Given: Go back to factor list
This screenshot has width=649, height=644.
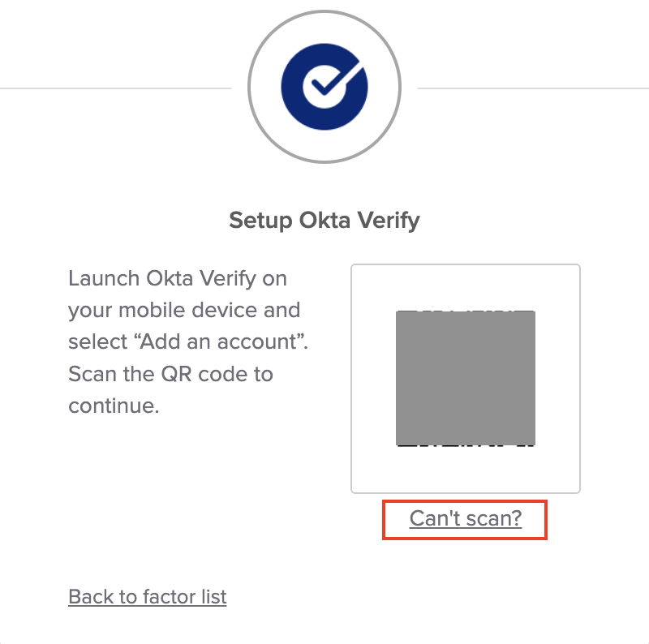Looking at the screenshot, I should [x=148, y=597].
